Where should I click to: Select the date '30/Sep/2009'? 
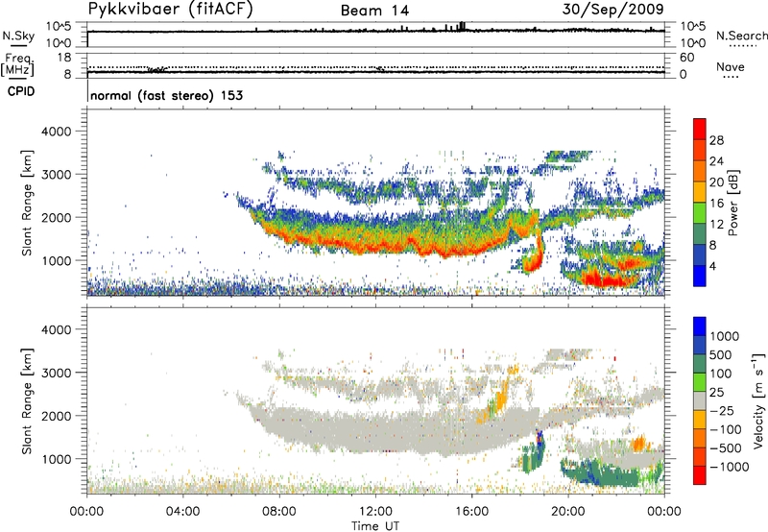(612, 9)
